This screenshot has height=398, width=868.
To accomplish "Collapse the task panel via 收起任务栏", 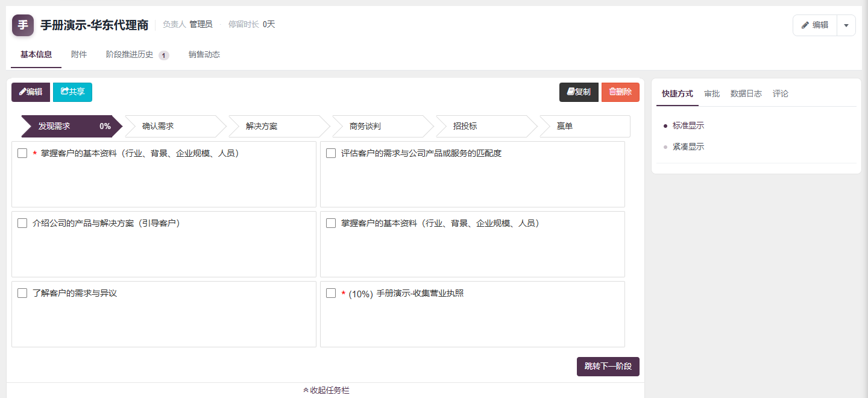I will point(326,390).
